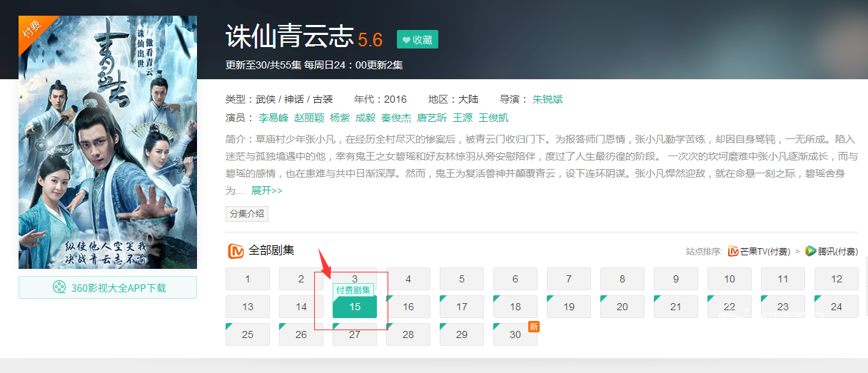The image size is (868, 373).
Task: Open actor 杨紫's page
Action: [x=340, y=118]
